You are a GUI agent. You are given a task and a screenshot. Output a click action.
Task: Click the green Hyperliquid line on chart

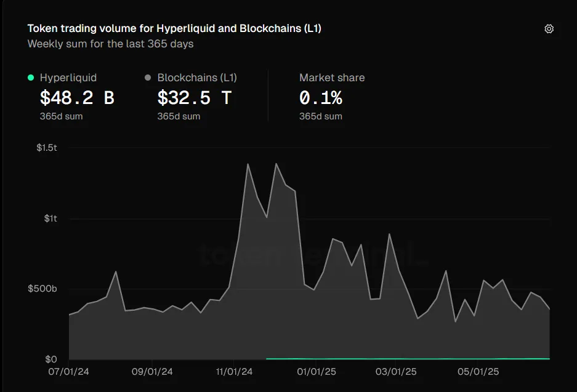pos(406,358)
